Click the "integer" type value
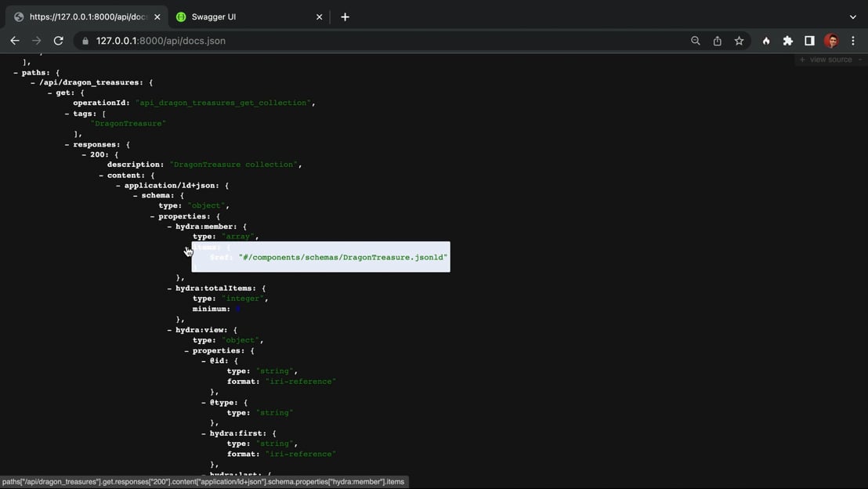This screenshot has width=868, height=489. (x=243, y=299)
